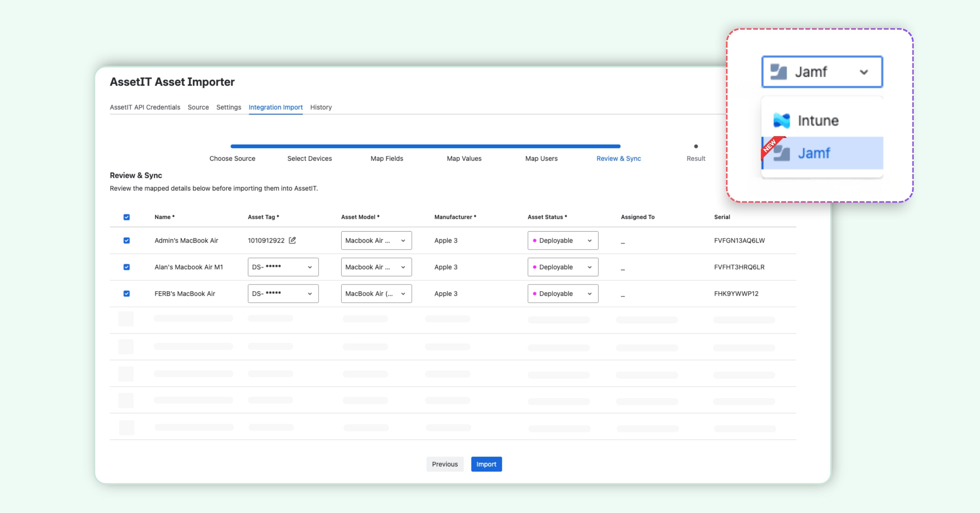Choose Intune from the source dropdown list
This screenshot has width=980, height=513.
(822, 121)
